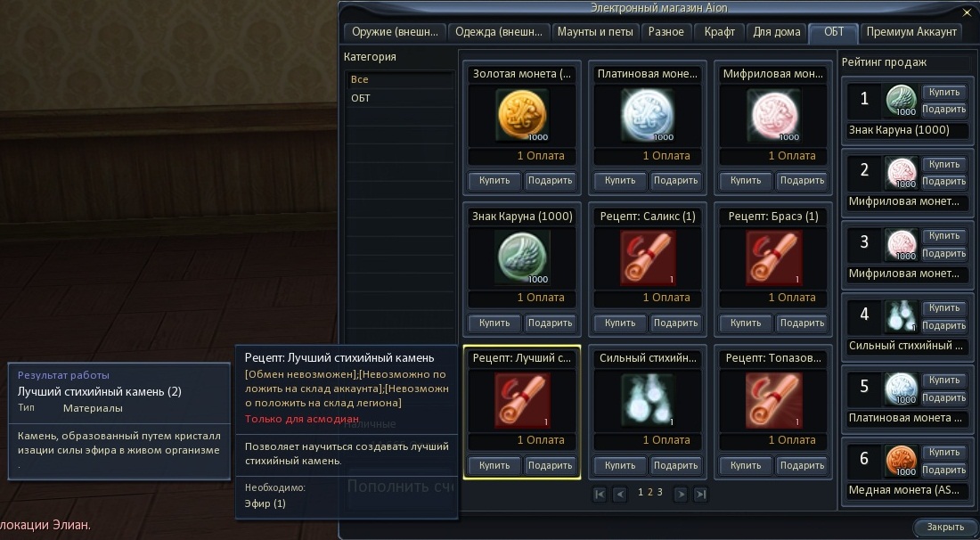Select the ОБТ category in the list
Viewport: 980px width, 540px height.
361,98
